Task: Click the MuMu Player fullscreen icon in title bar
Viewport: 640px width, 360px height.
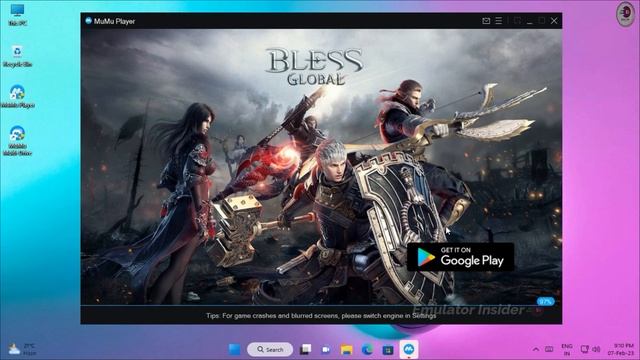Action: [x=517, y=21]
